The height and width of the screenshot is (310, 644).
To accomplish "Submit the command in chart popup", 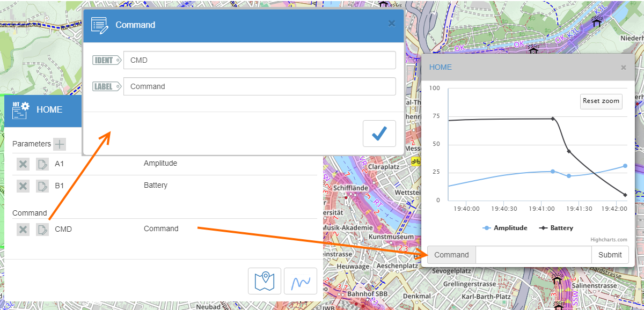I will pos(610,255).
